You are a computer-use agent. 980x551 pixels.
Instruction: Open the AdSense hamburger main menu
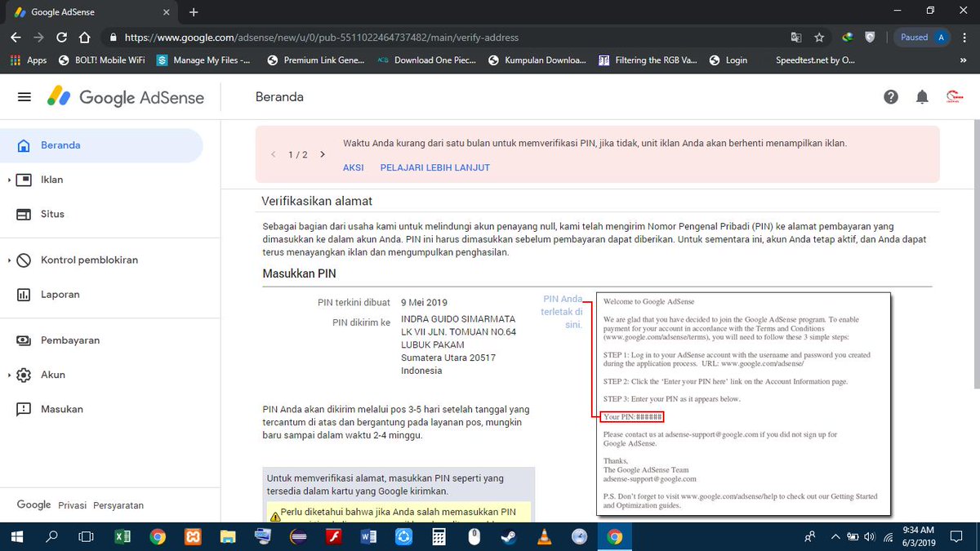click(x=24, y=97)
